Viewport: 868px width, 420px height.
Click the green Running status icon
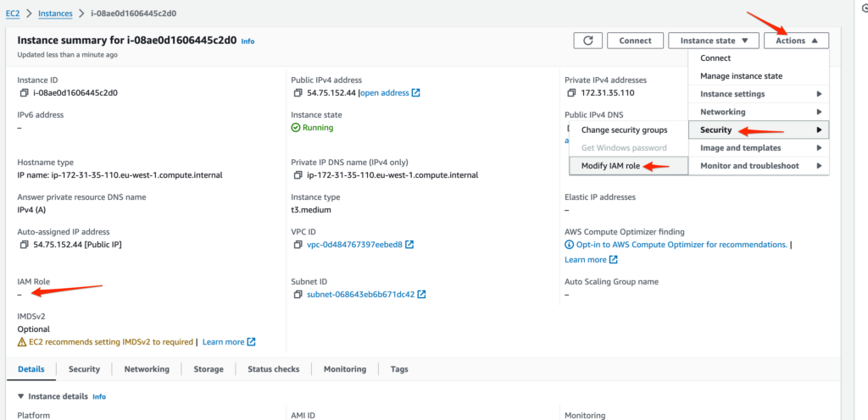point(296,128)
